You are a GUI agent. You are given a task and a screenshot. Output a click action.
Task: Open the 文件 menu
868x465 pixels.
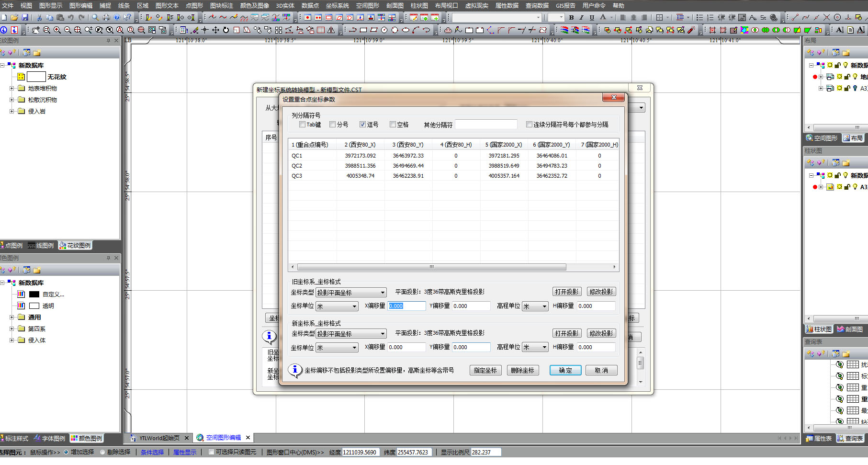pyautogui.click(x=7, y=6)
